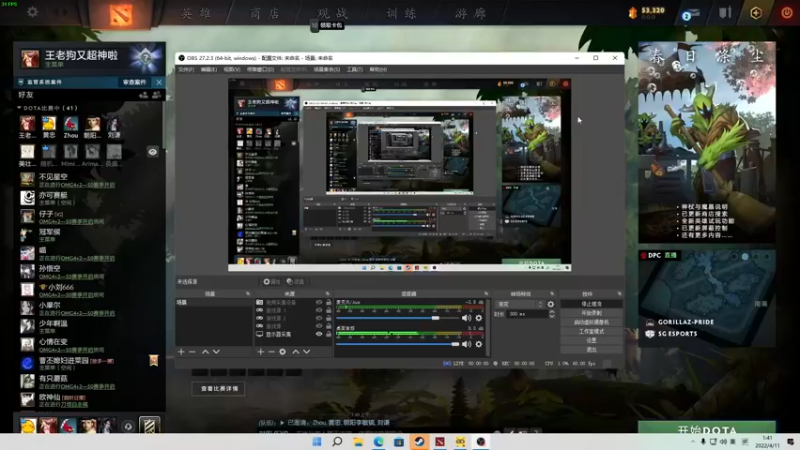
Task: Click the 退出 button in OBS controls
Action: click(591, 349)
